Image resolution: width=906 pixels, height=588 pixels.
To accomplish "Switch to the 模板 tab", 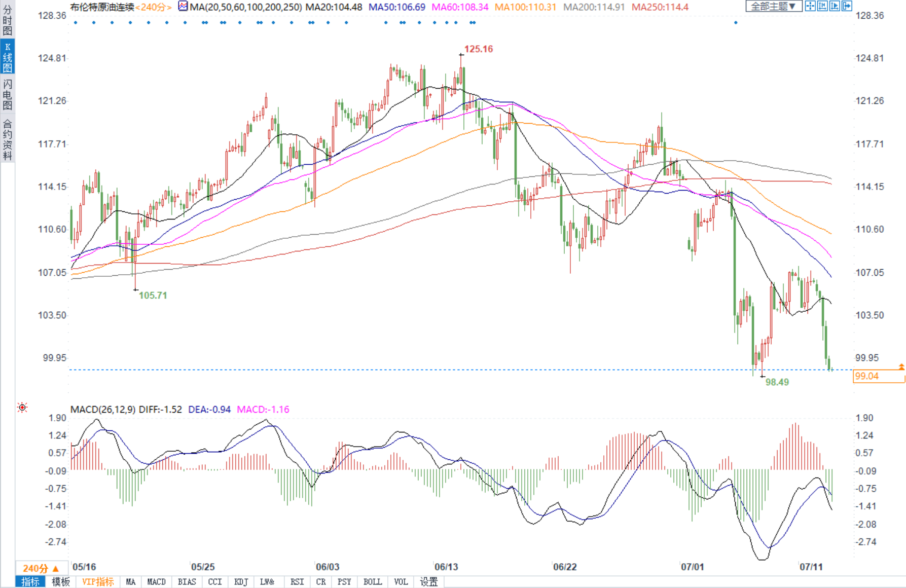I will pos(61,582).
